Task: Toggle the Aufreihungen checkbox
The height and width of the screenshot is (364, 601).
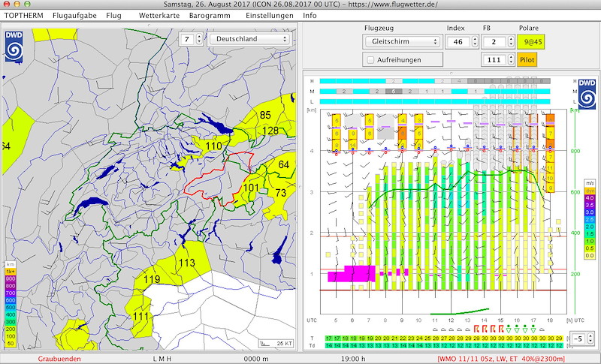Action: point(370,60)
